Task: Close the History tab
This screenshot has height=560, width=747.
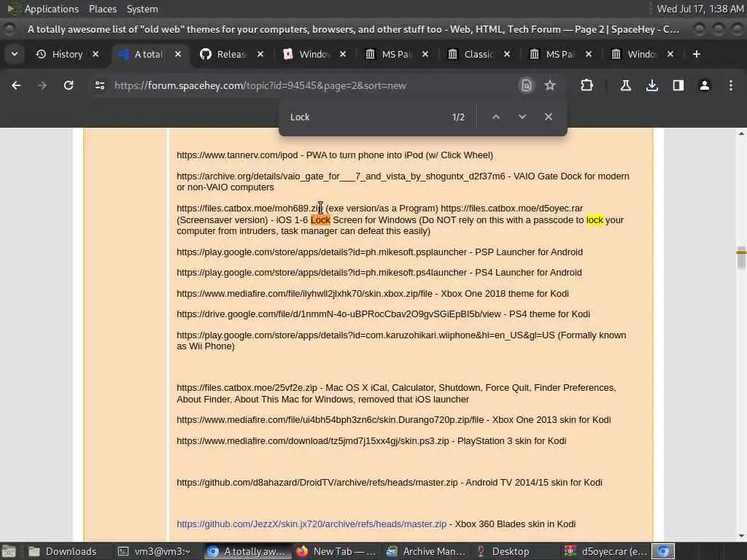Action: (x=96, y=54)
